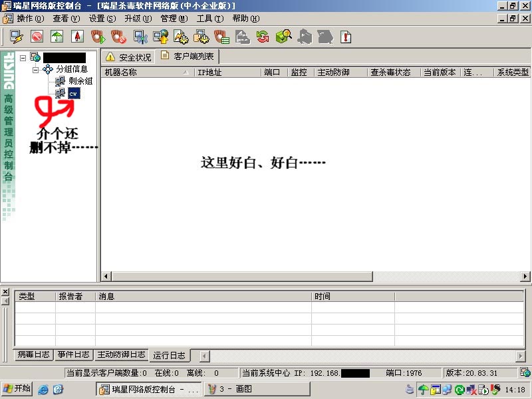This screenshot has height=399, width=532.
Task: Click the green open umbrella toolbar icon
Action: [x=57, y=37]
